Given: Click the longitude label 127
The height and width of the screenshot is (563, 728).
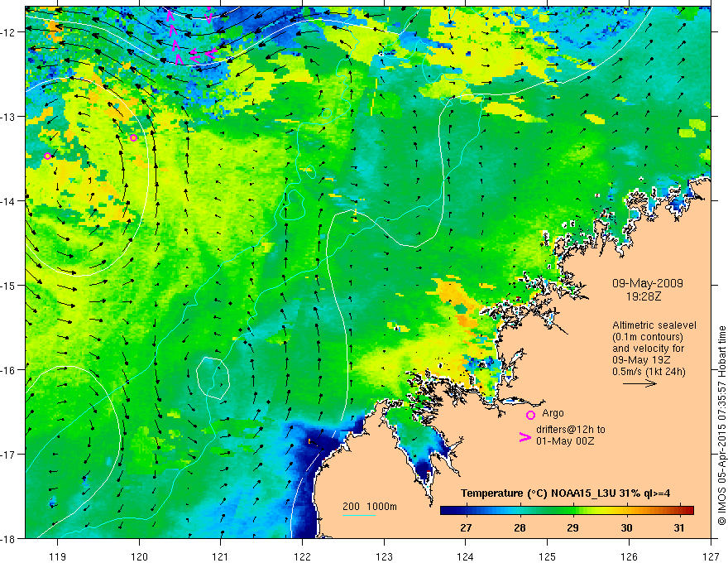Looking at the screenshot, I should 711,556.
